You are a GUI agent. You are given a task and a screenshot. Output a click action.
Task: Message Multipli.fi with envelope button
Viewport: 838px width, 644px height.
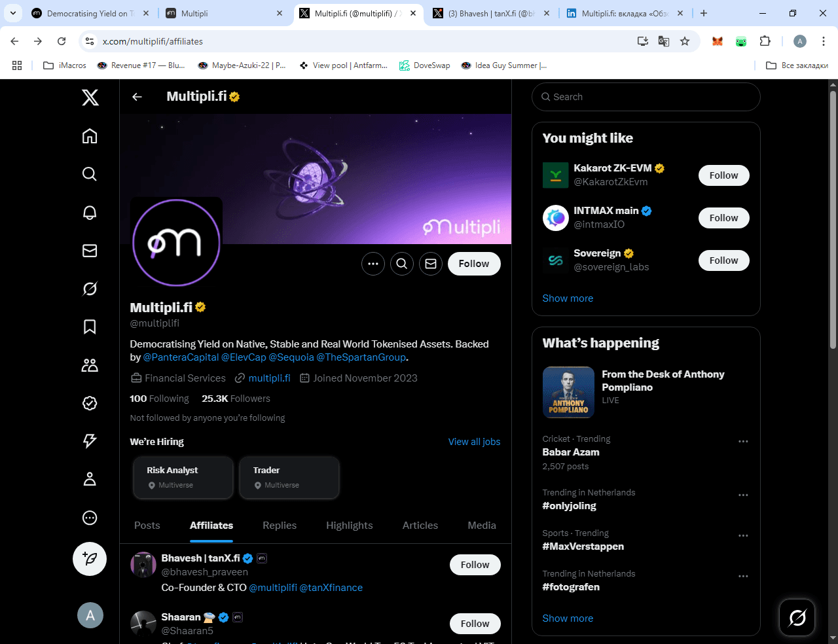431,264
